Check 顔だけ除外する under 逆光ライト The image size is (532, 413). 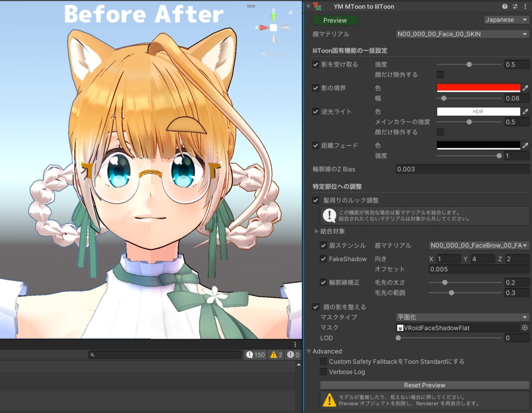[x=440, y=132]
